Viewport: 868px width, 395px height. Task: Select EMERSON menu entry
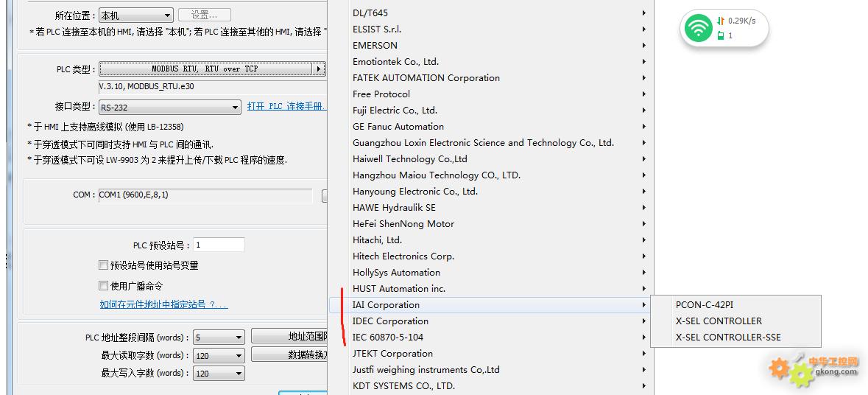pyautogui.click(x=491, y=46)
